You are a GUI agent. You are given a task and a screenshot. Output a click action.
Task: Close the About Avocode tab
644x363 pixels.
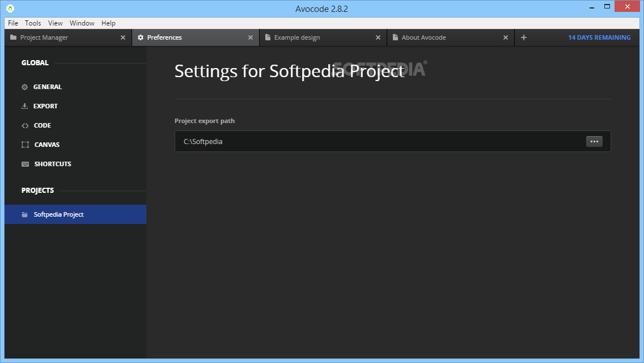pyautogui.click(x=506, y=37)
